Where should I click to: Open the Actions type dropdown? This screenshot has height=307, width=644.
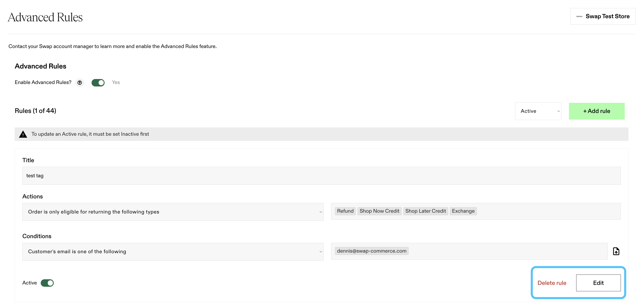click(173, 212)
